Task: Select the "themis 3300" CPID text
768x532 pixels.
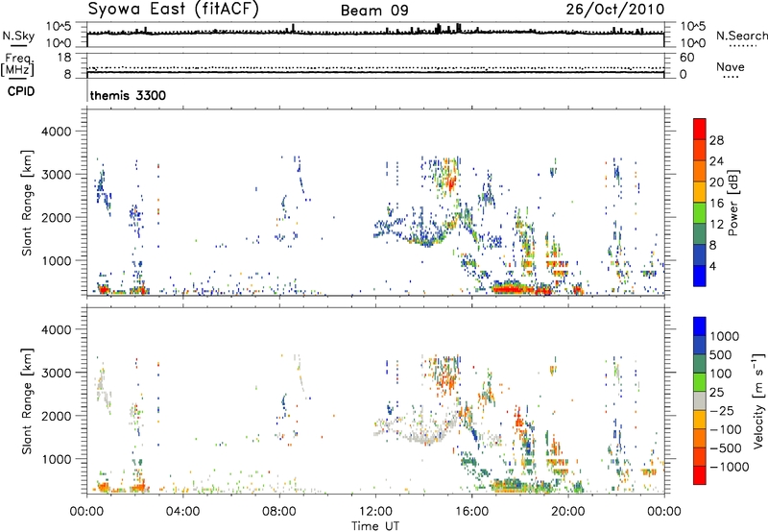Action: (128, 95)
